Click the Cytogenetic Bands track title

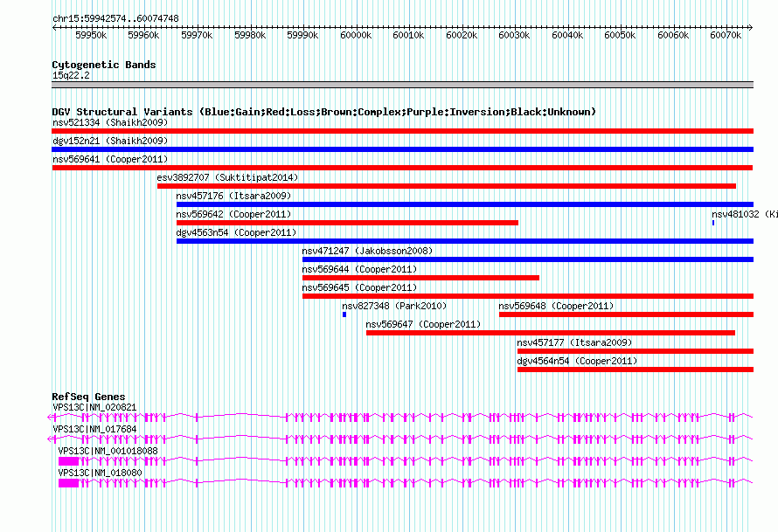click(x=104, y=65)
